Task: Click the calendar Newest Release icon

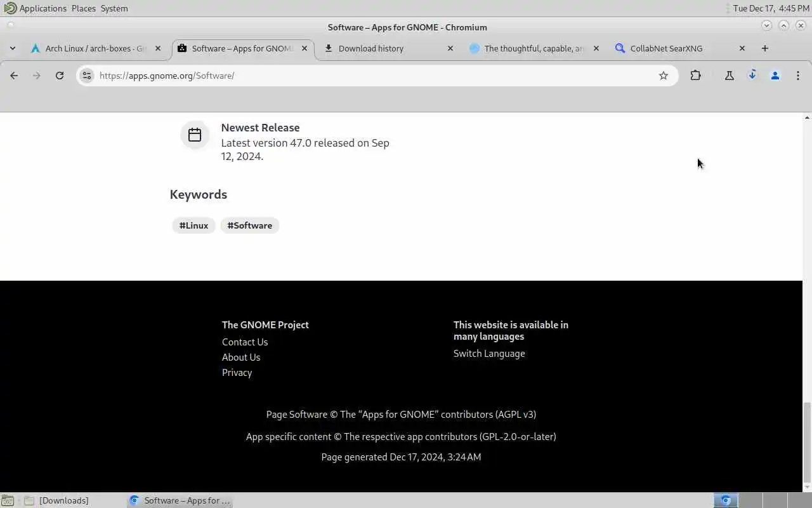Action: [x=195, y=135]
